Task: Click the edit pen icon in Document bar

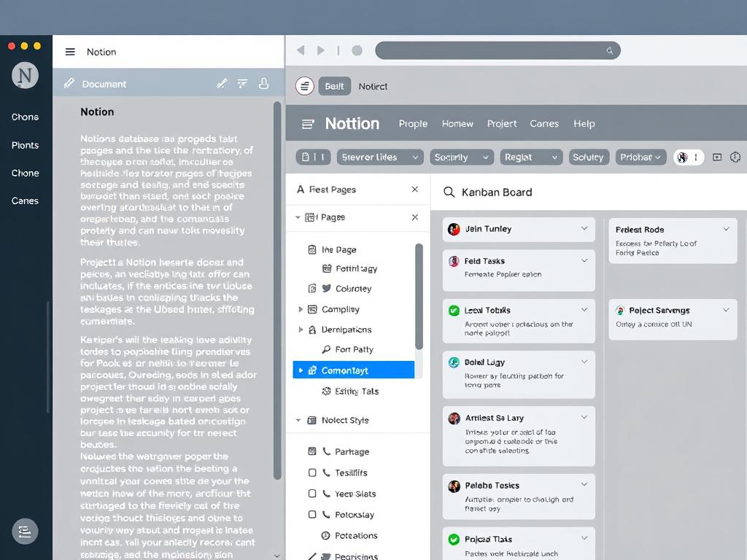Action: [x=222, y=84]
